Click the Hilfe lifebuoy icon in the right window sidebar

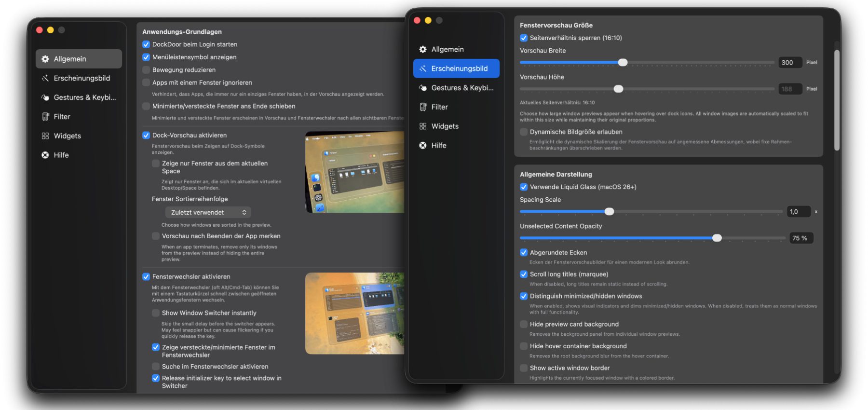423,146
